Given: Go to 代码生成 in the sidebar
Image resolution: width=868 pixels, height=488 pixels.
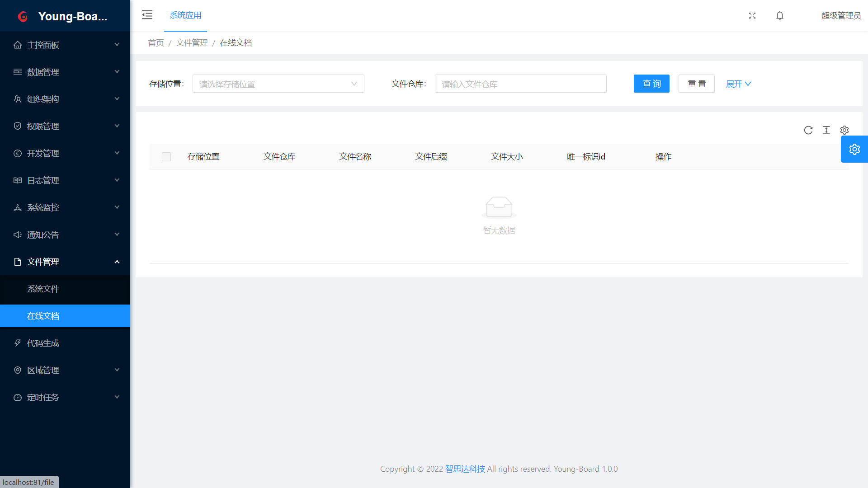Looking at the screenshot, I should click(43, 343).
